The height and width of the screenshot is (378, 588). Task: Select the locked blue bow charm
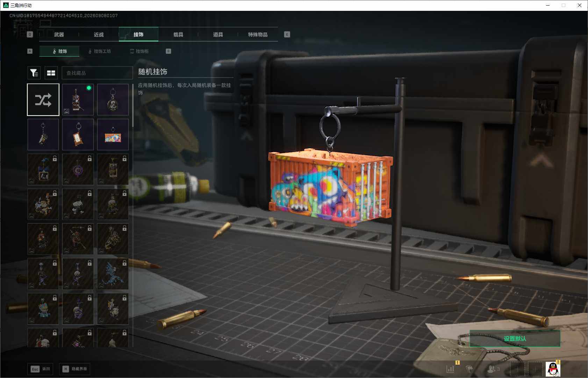pos(43,169)
